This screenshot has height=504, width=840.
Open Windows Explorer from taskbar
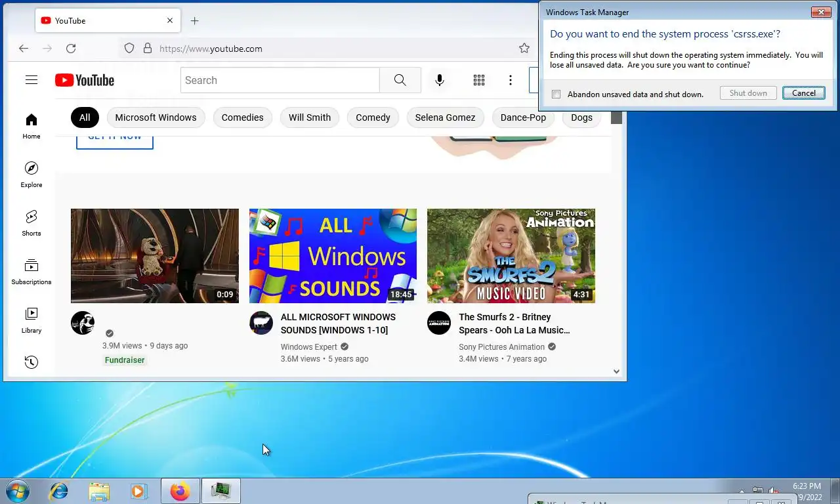(x=99, y=491)
